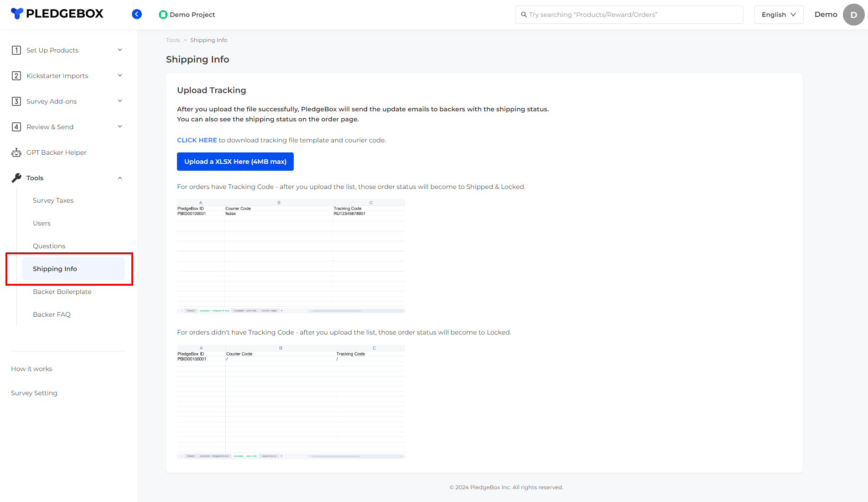
Task: Click Upload a XLSX Here button
Action: [x=235, y=162]
